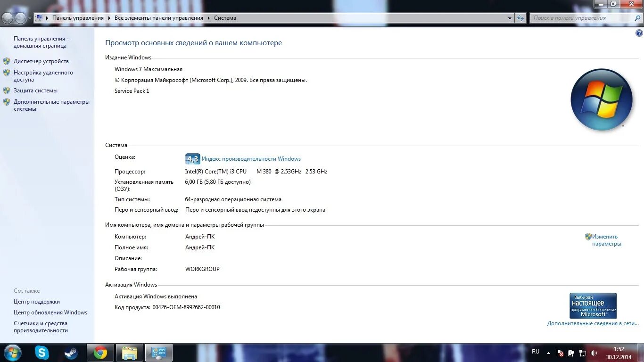The height and width of the screenshot is (362, 644).
Task: Expand arrow before "Система" breadcrumb
Action: [209, 18]
